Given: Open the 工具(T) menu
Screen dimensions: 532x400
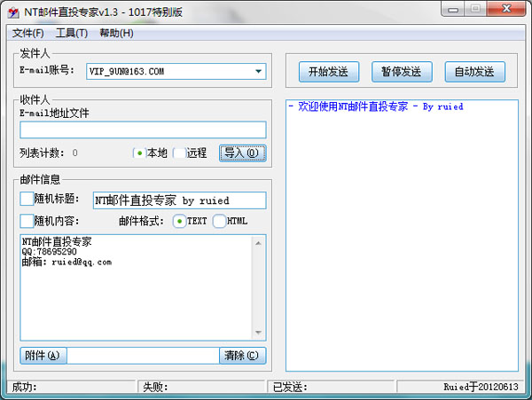Looking at the screenshot, I should pos(72,33).
